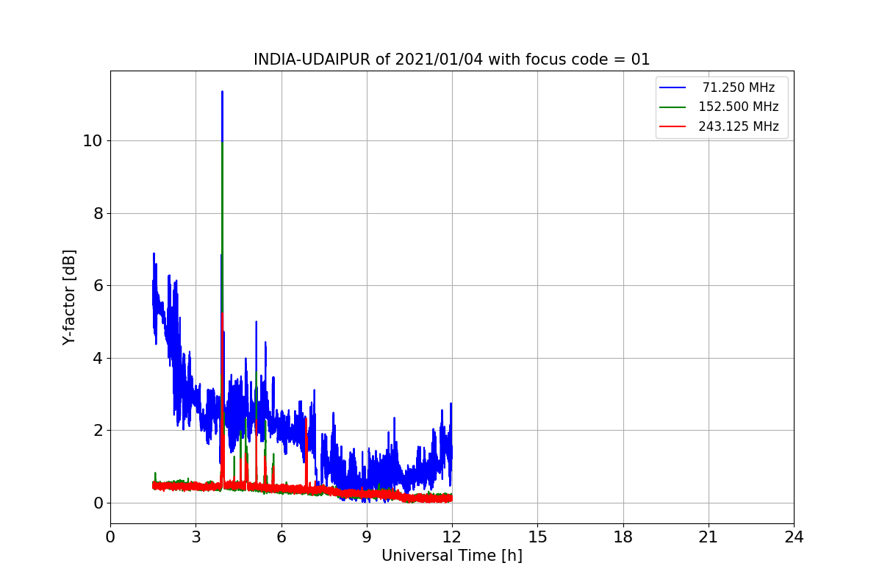Click the Y-factor [dB] axis label
The image size is (882, 588).
pos(69,297)
